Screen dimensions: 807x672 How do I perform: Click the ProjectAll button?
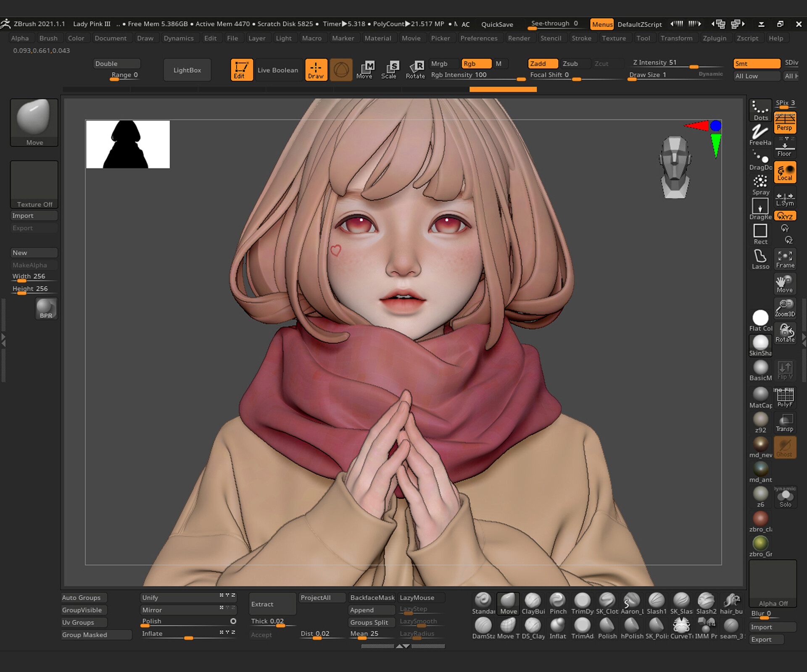click(322, 597)
